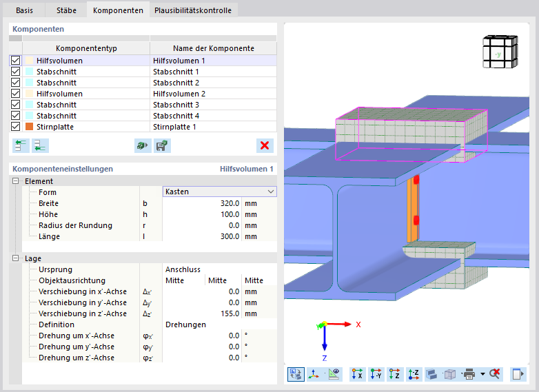The image size is (539, 392).
Task: Click the Drehung um y'-Achse value field
Action: coord(202,347)
